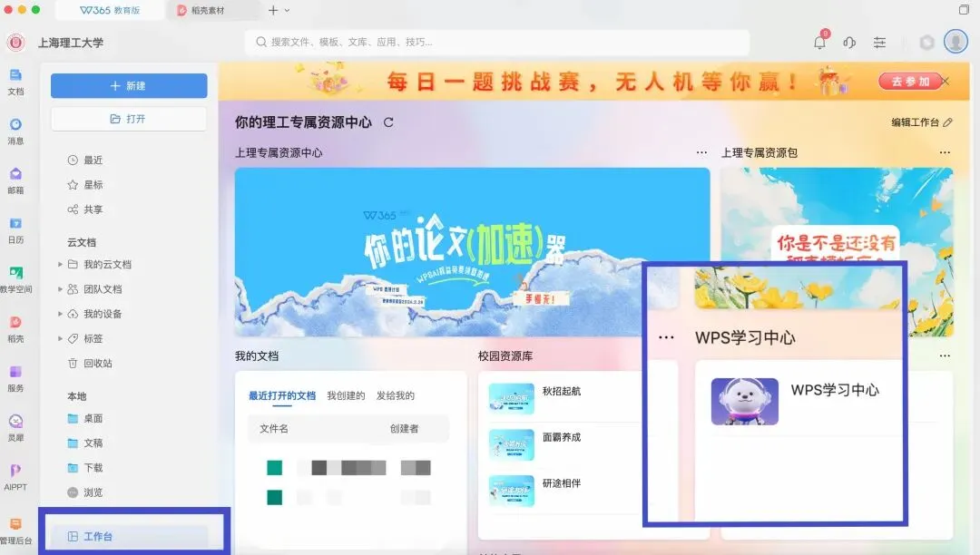Open more options for 上理专属资源中心

701,152
